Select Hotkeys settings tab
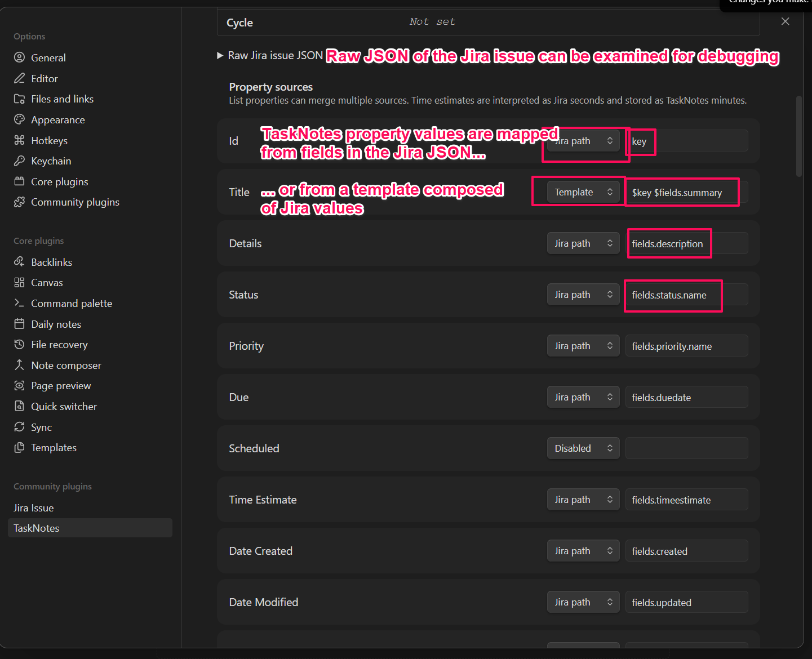 coord(90,140)
